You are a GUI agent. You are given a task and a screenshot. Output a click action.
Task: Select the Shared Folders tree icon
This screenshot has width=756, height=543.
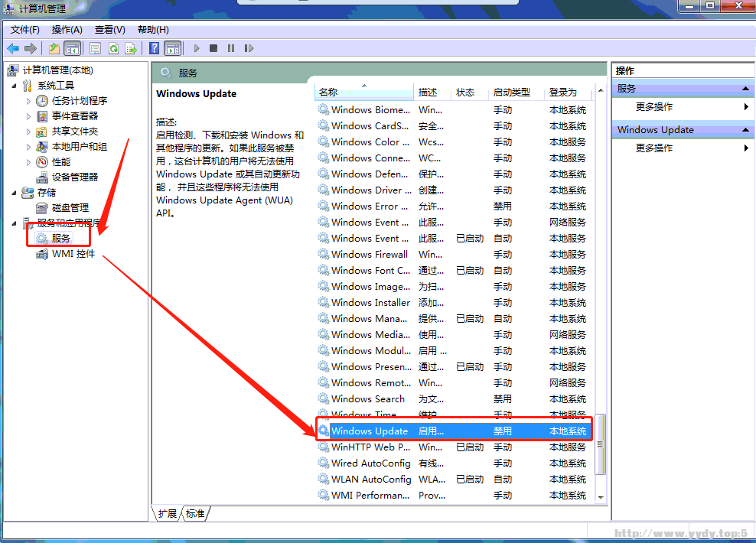coord(42,132)
